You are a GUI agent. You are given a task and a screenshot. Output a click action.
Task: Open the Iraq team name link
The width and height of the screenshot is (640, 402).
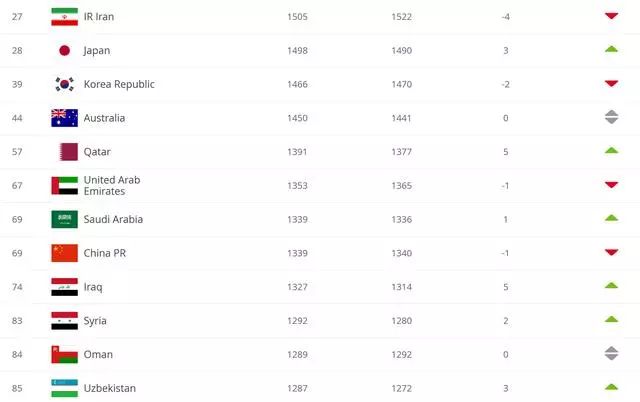click(93, 287)
